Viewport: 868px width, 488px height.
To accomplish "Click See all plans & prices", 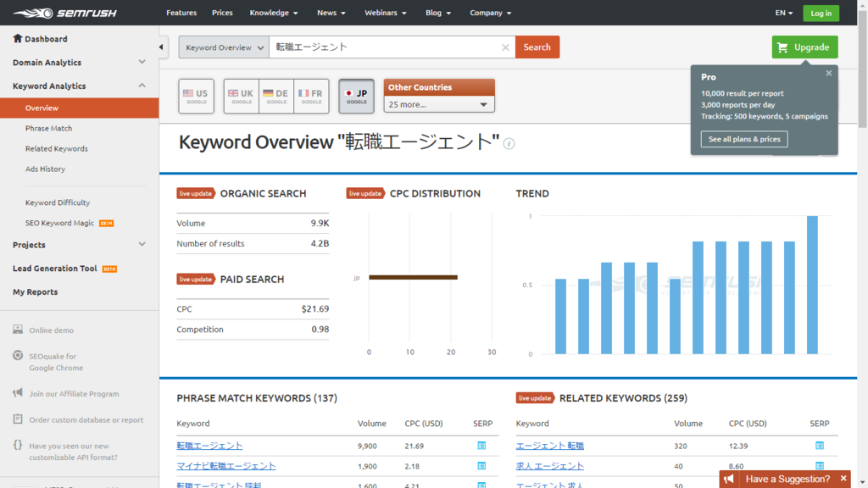I will [x=744, y=140].
